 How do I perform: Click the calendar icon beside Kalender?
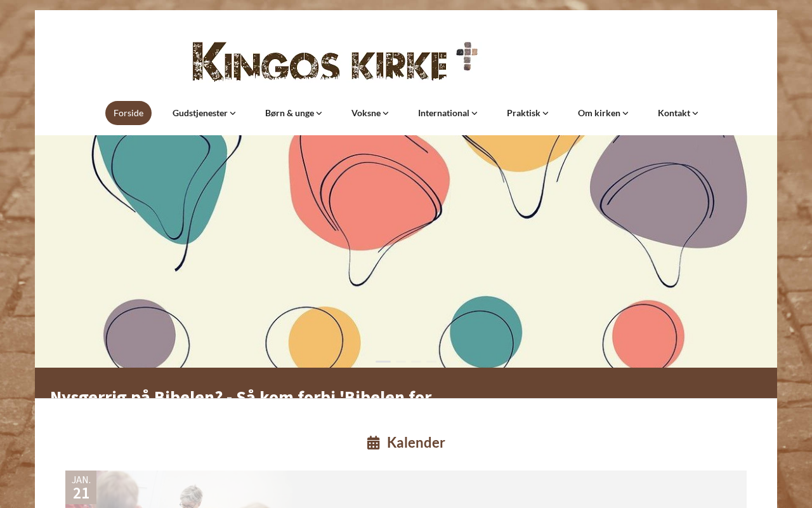(x=373, y=443)
